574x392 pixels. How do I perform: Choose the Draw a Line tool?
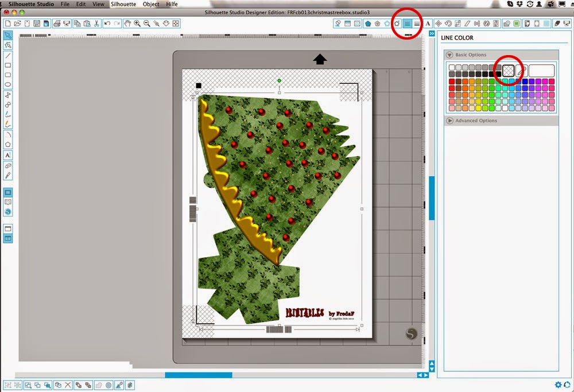(x=7, y=56)
